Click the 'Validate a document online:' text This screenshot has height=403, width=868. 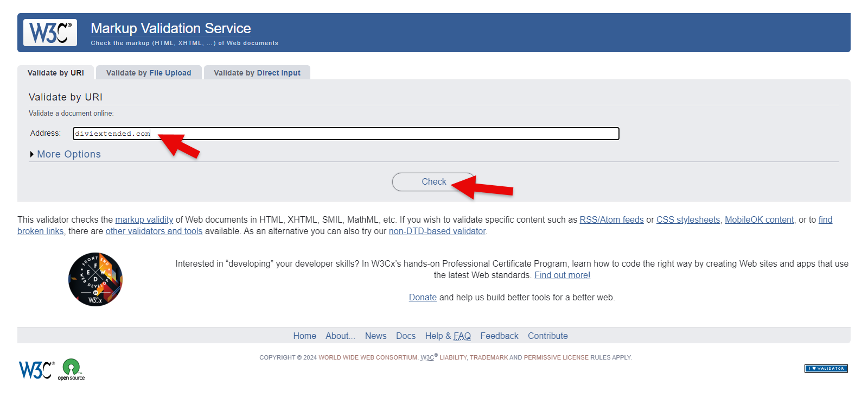point(71,114)
